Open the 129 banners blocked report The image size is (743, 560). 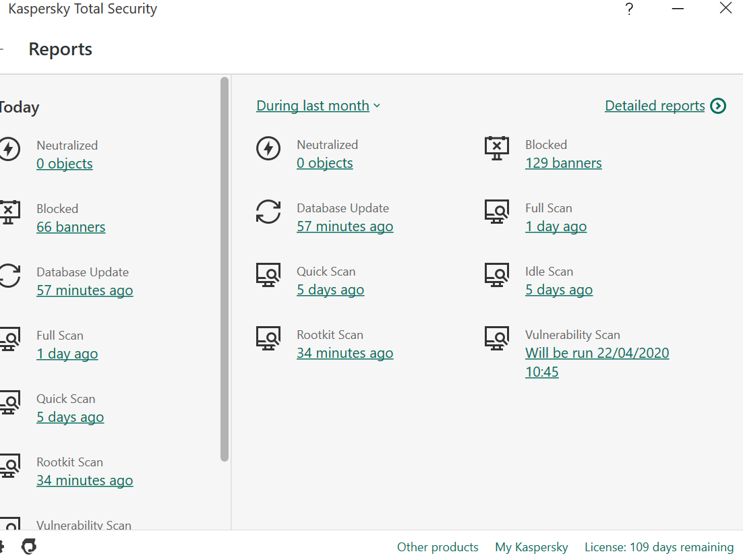[x=564, y=163]
